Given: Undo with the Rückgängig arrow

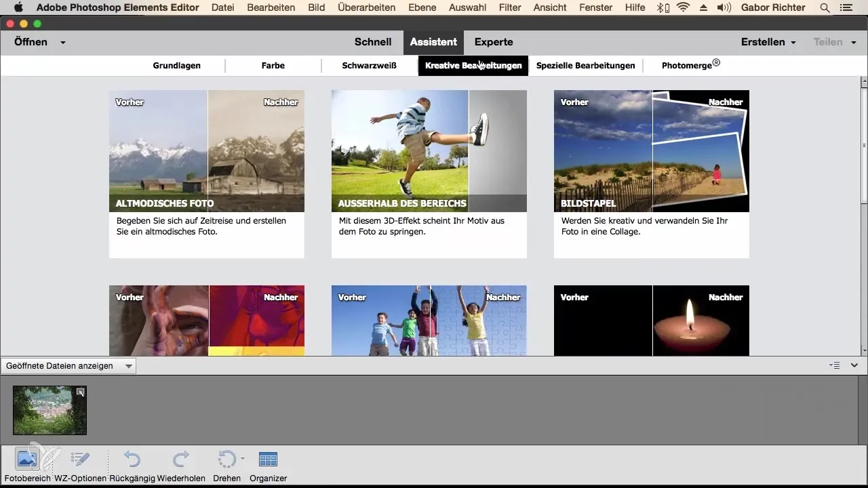Looking at the screenshot, I should pyautogui.click(x=131, y=460).
